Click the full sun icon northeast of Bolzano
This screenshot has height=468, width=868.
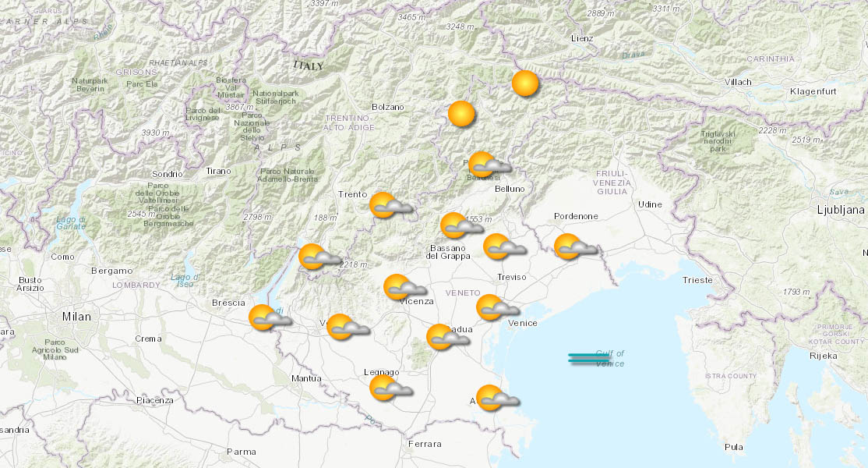(x=461, y=112)
